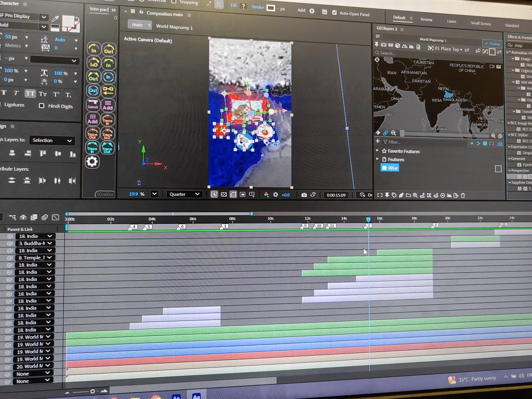Expand the Features group
The height and width of the screenshot is (399, 532).
tap(377, 160)
